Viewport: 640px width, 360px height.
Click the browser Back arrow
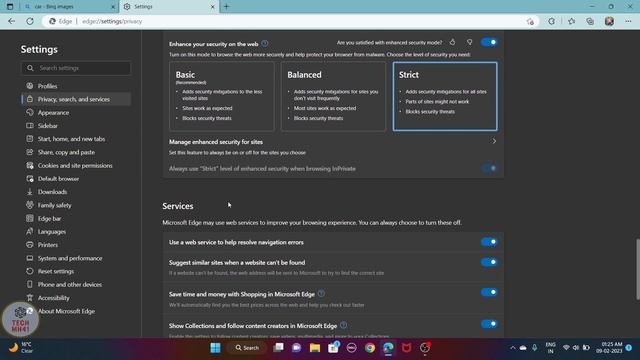pos(11,21)
